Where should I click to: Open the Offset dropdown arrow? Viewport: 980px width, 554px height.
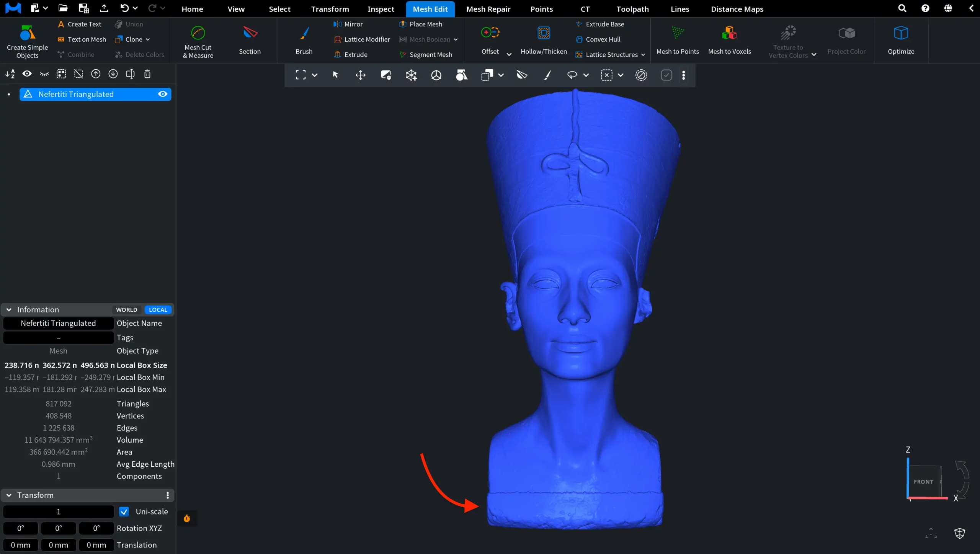(x=509, y=54)
